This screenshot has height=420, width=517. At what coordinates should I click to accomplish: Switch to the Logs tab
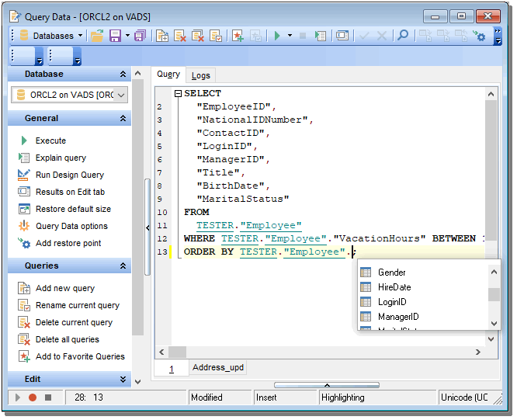[201, 75]
